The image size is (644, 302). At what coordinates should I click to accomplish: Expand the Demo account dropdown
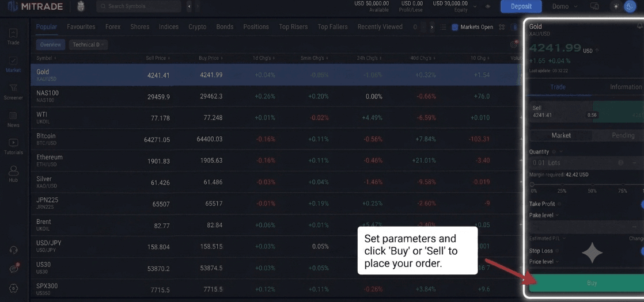click(565, 6)
